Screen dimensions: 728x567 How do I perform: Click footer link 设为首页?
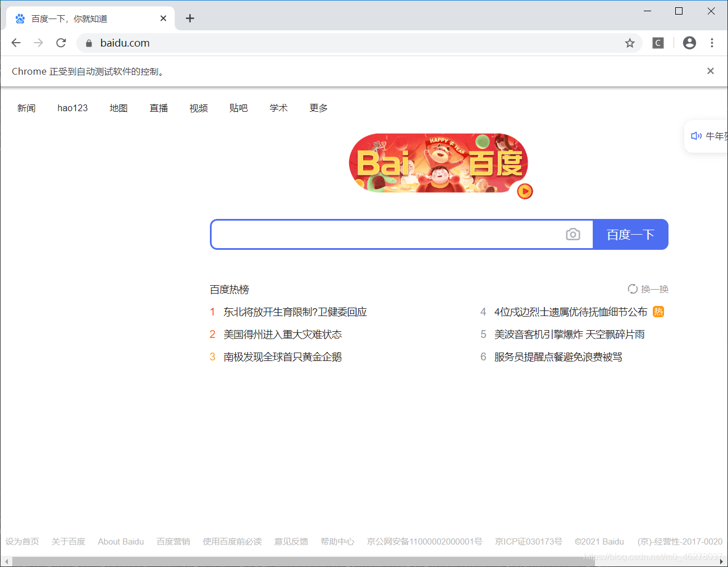pos(22,541)
